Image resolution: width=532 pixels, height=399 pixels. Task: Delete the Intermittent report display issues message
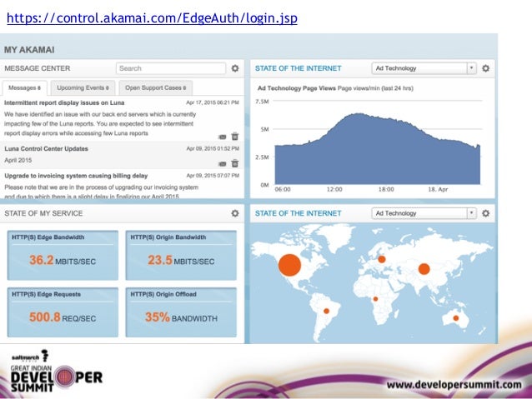coord(235,137)
